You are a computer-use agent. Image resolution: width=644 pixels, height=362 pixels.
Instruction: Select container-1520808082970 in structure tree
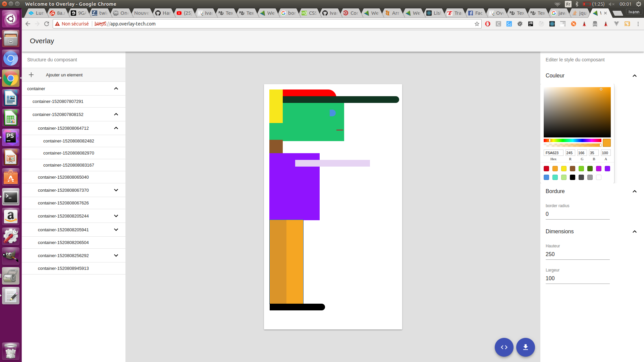click(69, 153)
